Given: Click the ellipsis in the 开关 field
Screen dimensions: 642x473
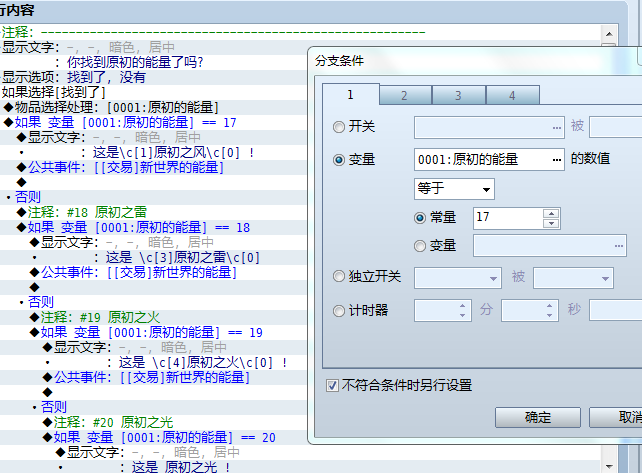Looking at the screenshot, I should pos(556,128).
